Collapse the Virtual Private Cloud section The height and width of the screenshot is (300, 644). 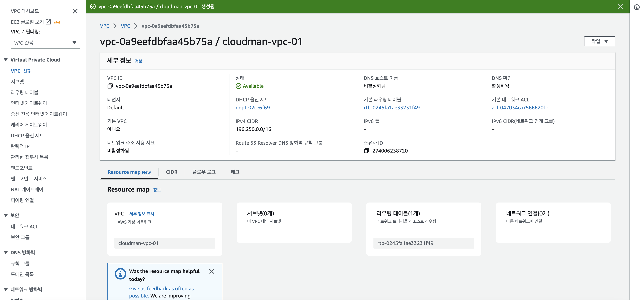tap(6, 60)
